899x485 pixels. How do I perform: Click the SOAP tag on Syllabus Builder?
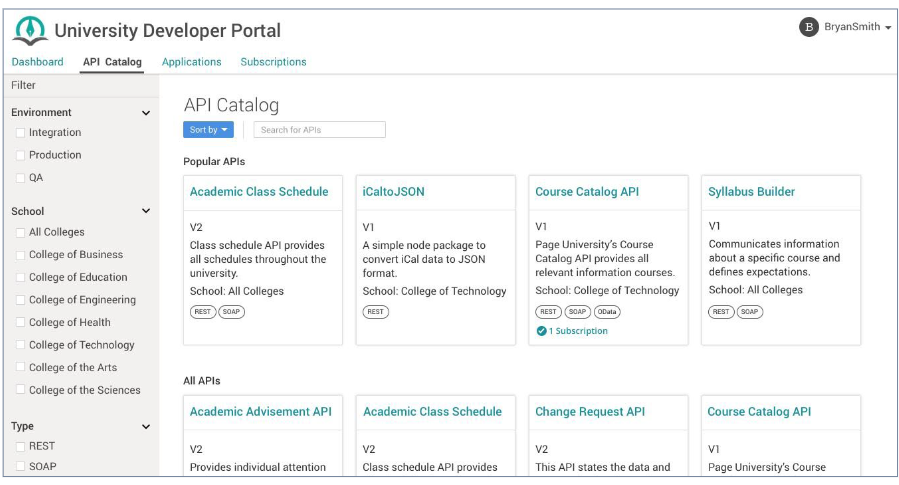(x=750, y=312)
